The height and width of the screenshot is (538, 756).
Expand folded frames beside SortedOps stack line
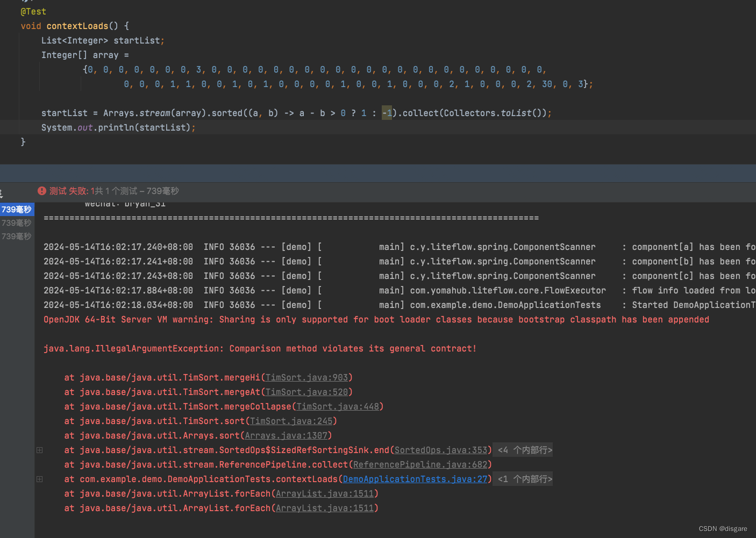pyautogui.click(x=39, y=450)
